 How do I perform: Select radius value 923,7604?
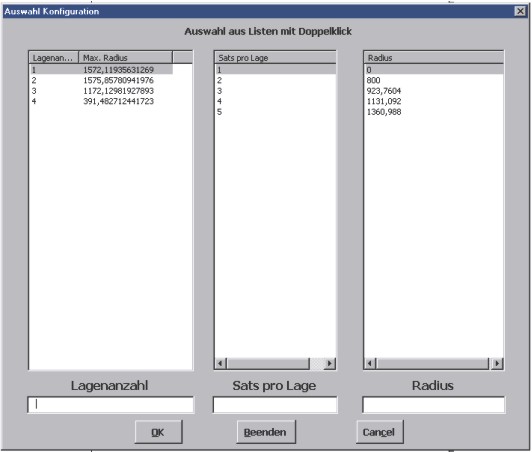[x=434, y=91]
